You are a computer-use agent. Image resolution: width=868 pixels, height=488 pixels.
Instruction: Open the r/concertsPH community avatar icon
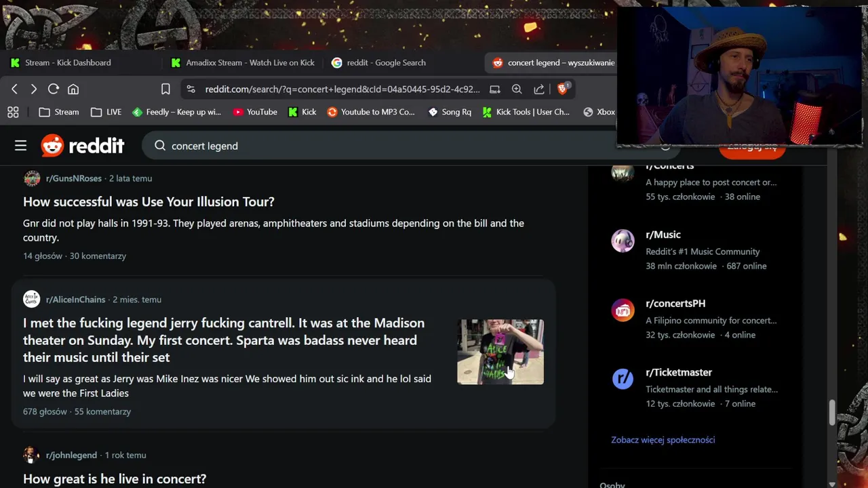coord(623,310)
